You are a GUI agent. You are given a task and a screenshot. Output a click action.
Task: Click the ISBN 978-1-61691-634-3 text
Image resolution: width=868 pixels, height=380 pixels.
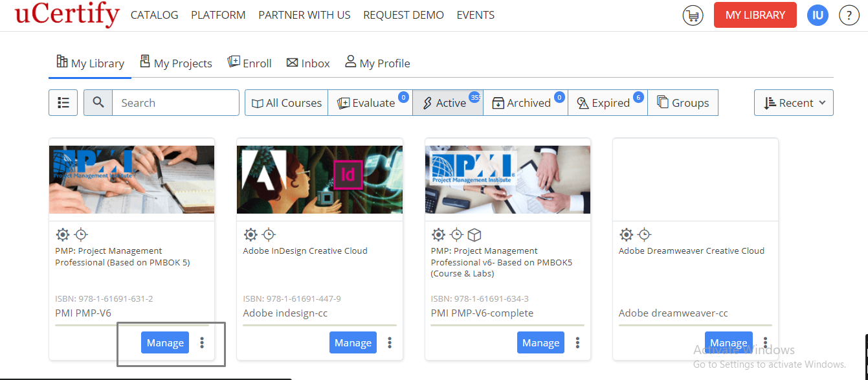click(480, 298)
